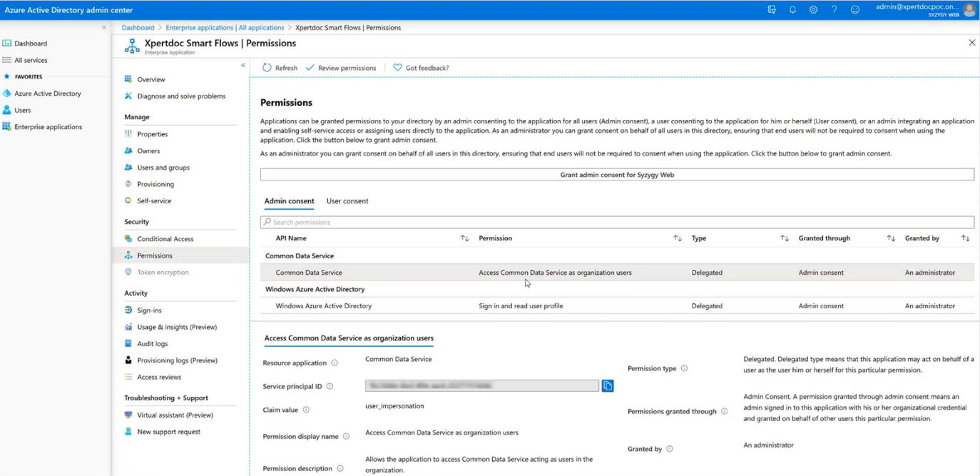The image size is (980, 476).
Task: Click info icon next to Resource application
Action: click(x=335, y=363)
